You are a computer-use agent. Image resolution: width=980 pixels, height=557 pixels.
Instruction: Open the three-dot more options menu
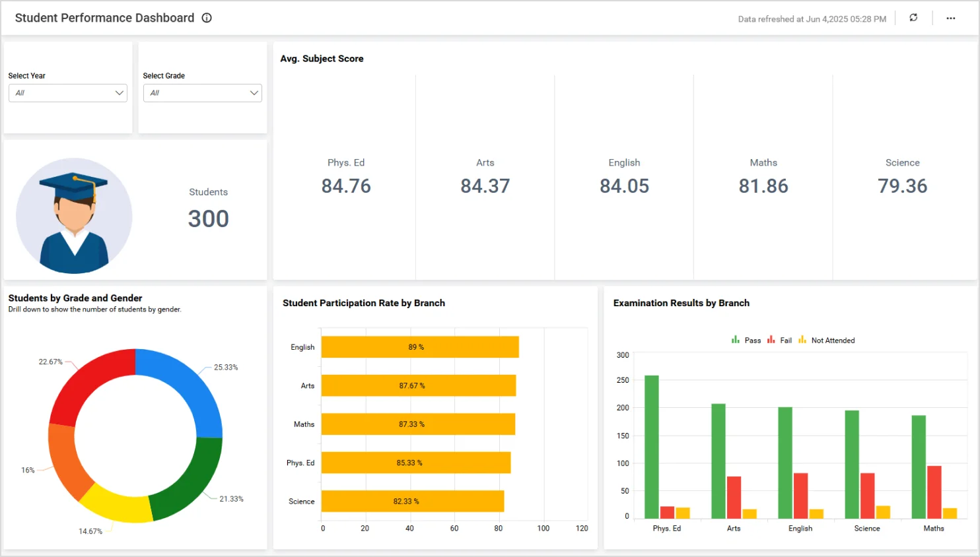pyautogui.click(x=950, y=18)
